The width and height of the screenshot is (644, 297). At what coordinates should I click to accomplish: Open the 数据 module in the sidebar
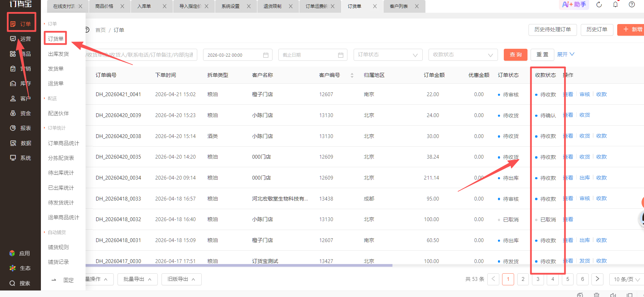click(21, 143)
